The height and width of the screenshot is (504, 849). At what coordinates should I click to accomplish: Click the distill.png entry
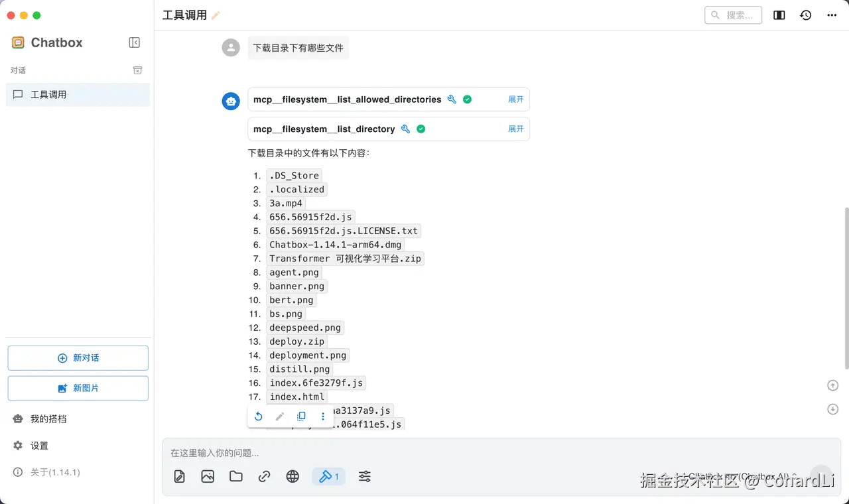[300, 369]
